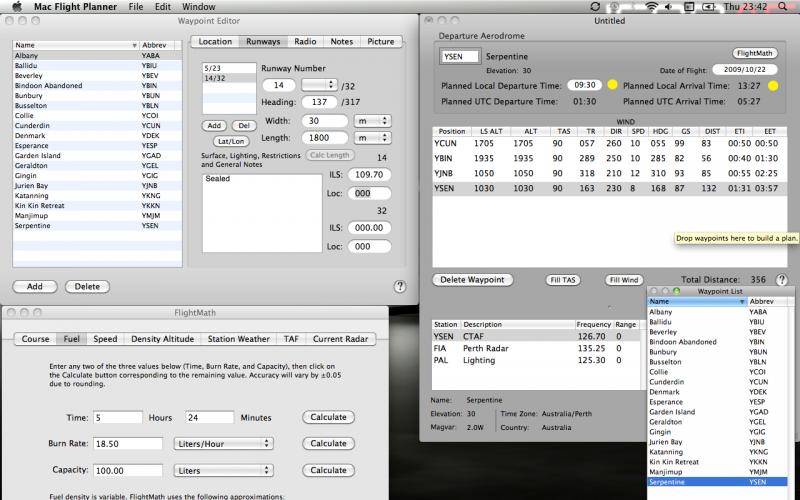Open Spotlight search magnifier
800x500 pixels.
(783, 7)
